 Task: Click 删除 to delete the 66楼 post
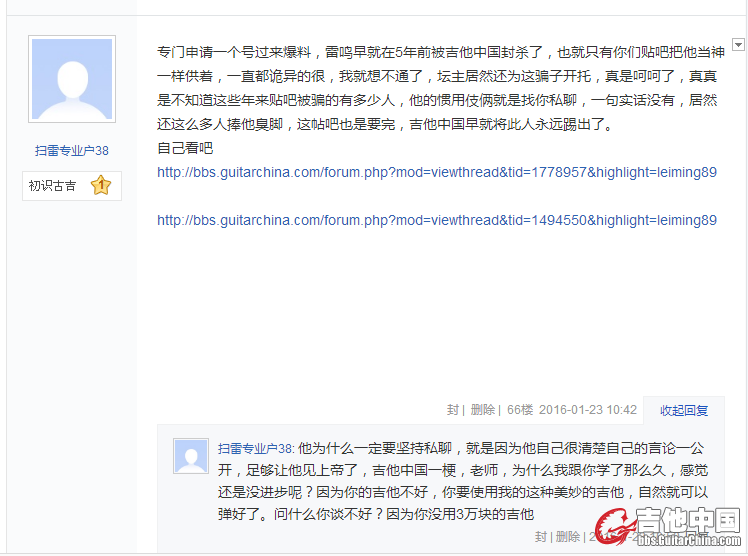(x=483, y=410)
